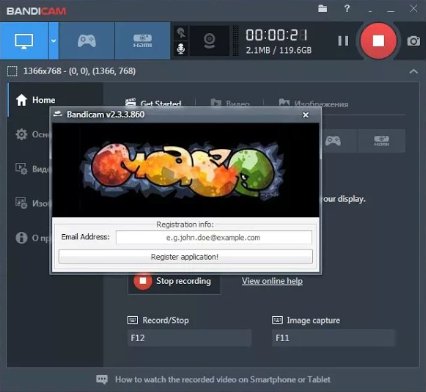Close the Bandicam v2.3.3.860 dialog

click(x=306, y=115)
